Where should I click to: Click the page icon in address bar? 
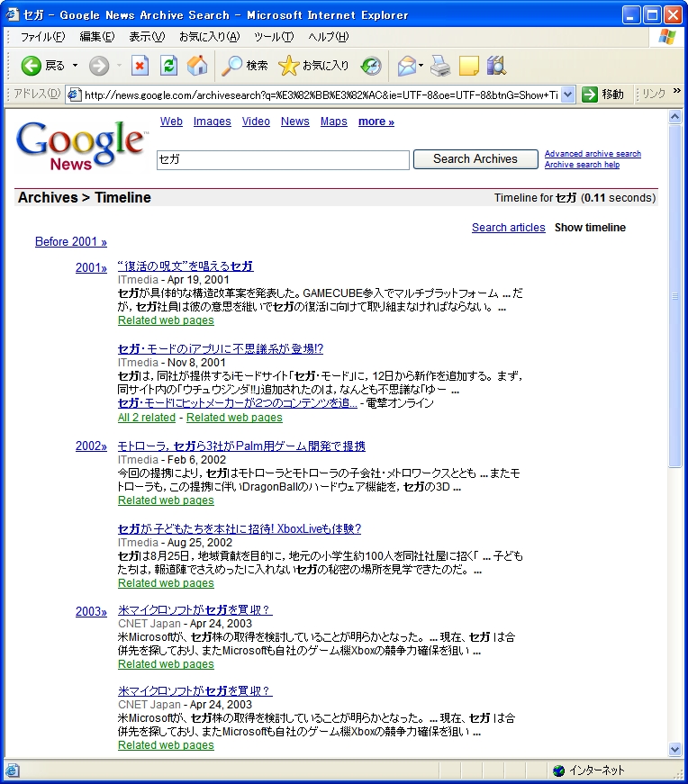tap(74, 95)
